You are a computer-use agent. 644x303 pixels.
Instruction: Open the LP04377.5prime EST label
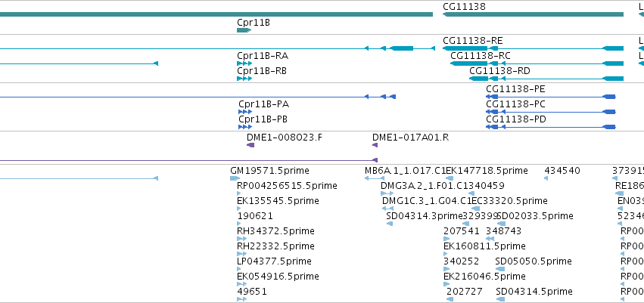click(274, 261)
